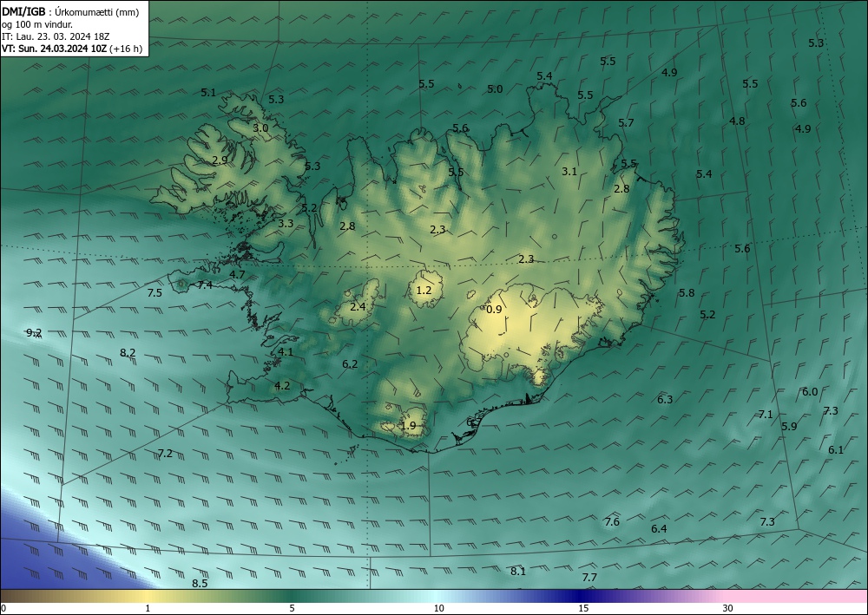
Task: Click the 7.7 value on the map
Action: tap(589, 578)
